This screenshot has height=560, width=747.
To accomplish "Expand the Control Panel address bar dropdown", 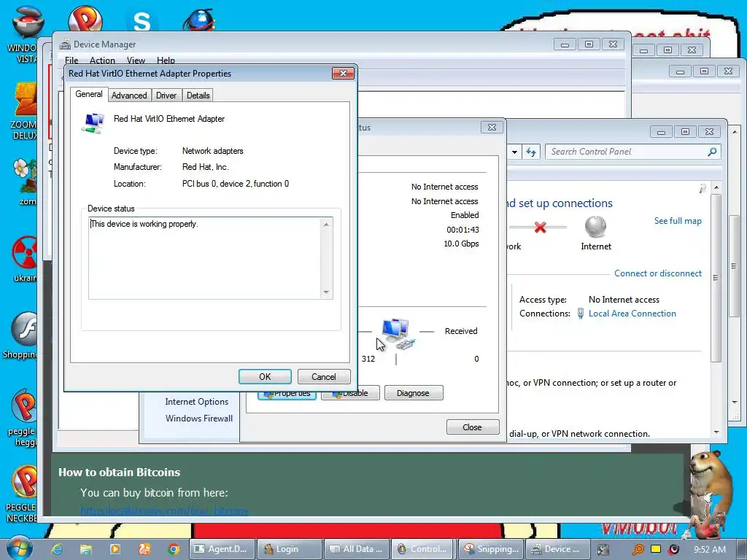I will pos(514,152).
